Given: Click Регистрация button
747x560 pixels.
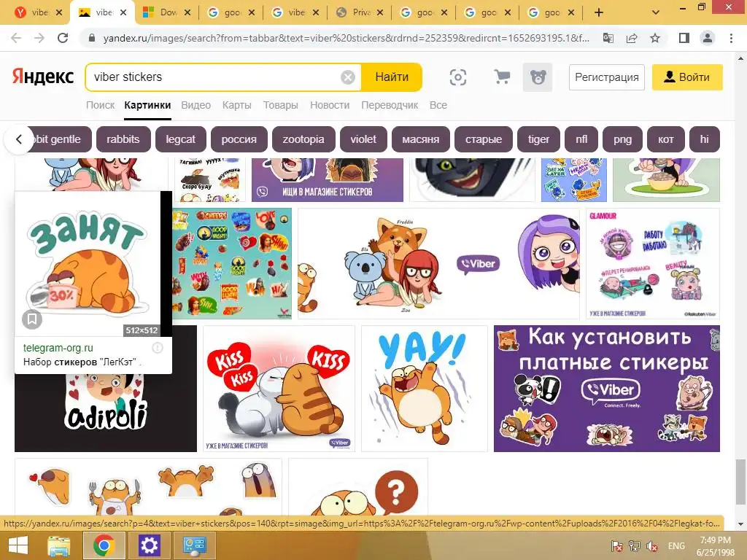Looking at the screenshot, I should [606, 77].
